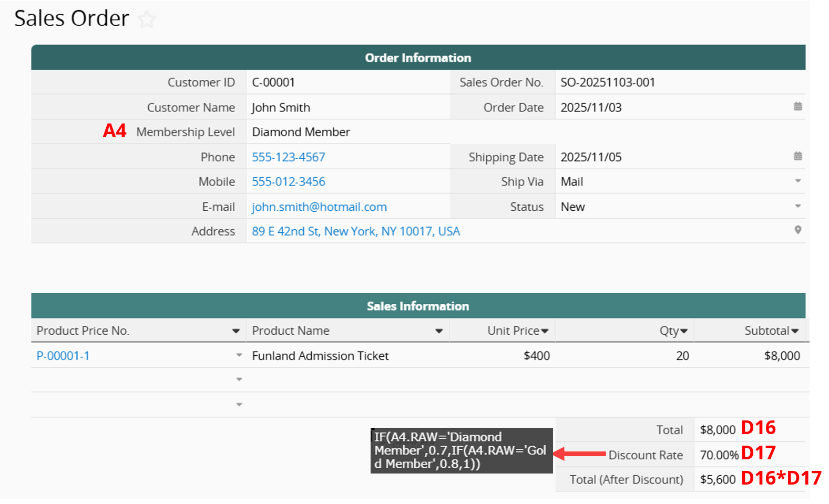Click the favorite star next to Sales Order

point(147,19)
